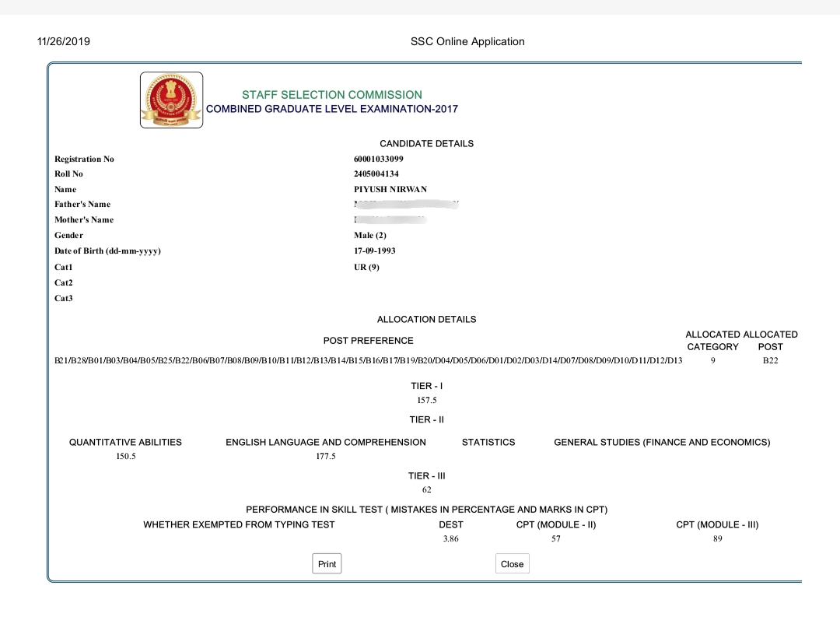
Task: Click the Father's Name label
Action: point(82,205)
